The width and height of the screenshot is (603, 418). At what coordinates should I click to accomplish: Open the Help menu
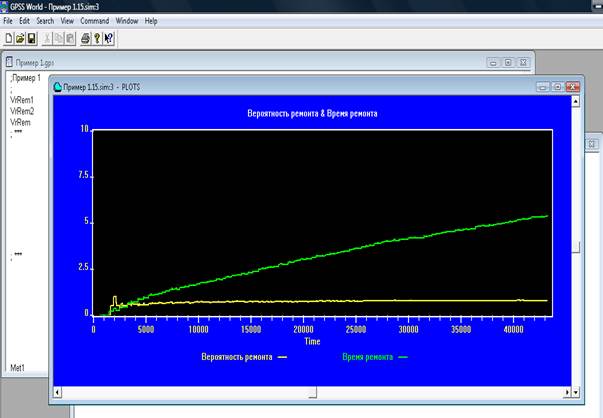[x=151, y=21]
